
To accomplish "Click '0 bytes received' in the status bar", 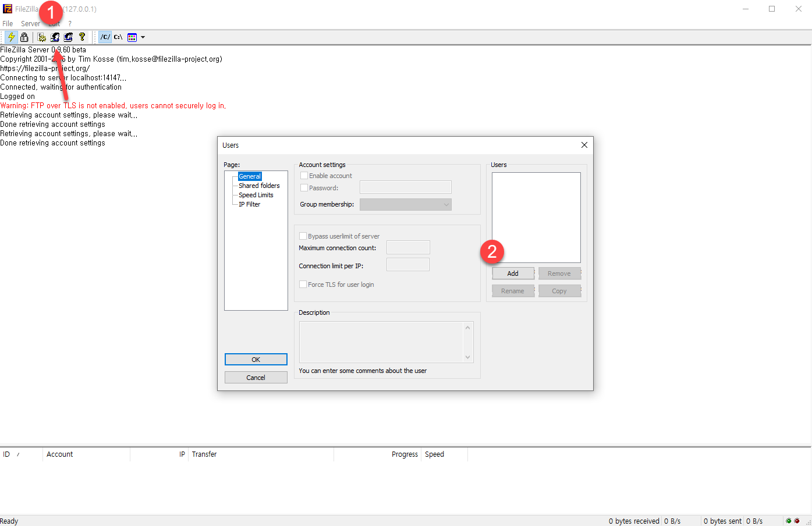I will coord(634,521).
